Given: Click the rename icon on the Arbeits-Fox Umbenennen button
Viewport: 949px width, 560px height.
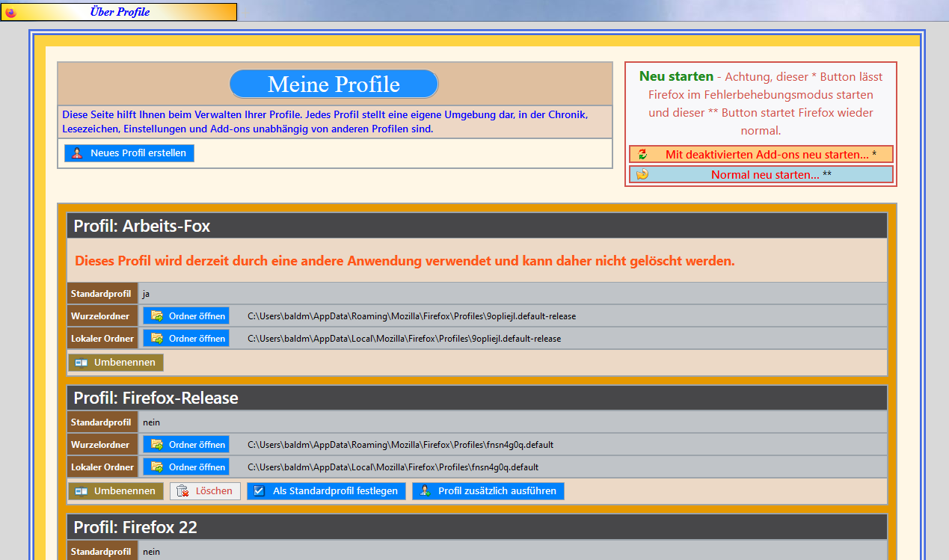Looking at the screenshot, I should click(x=82, y=363).
